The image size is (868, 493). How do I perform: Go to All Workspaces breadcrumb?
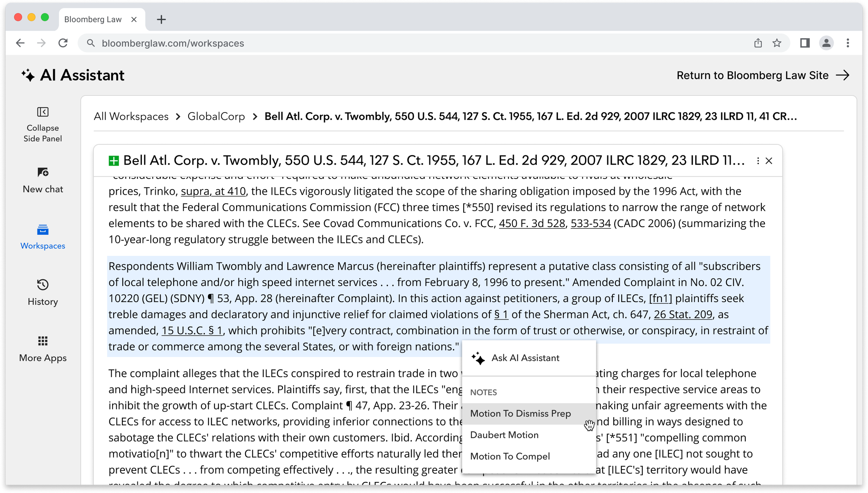131,116
